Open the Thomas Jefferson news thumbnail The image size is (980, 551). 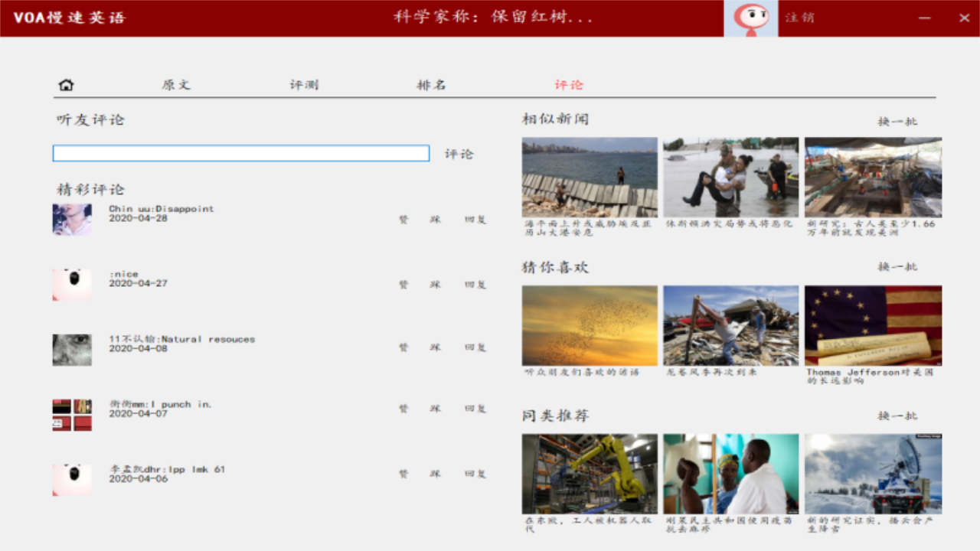coord(872,324)
